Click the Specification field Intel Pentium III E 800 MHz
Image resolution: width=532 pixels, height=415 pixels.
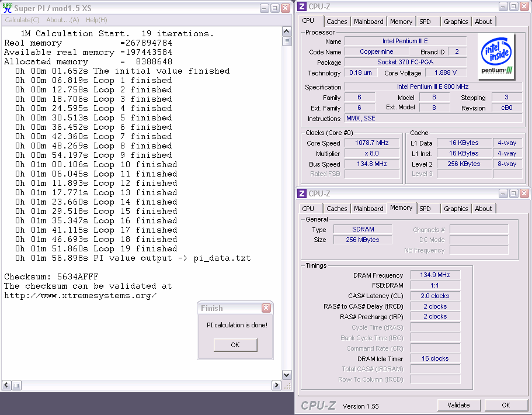point(433,87)
